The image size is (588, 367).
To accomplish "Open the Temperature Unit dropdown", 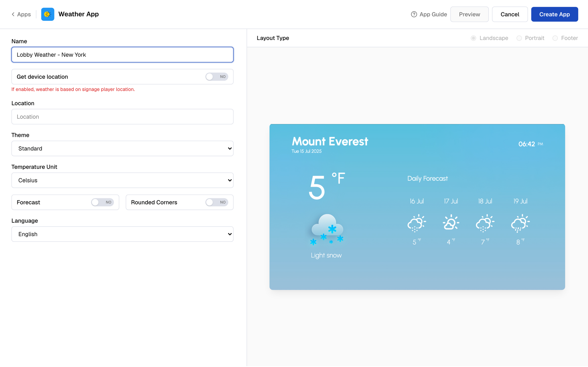I will 122,180.
